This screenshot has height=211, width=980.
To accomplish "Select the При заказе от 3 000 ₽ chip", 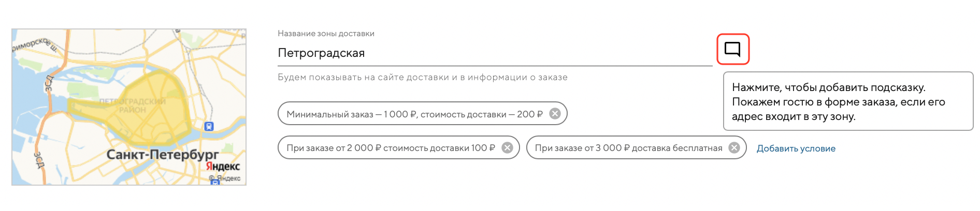I will tap(628, 148).
